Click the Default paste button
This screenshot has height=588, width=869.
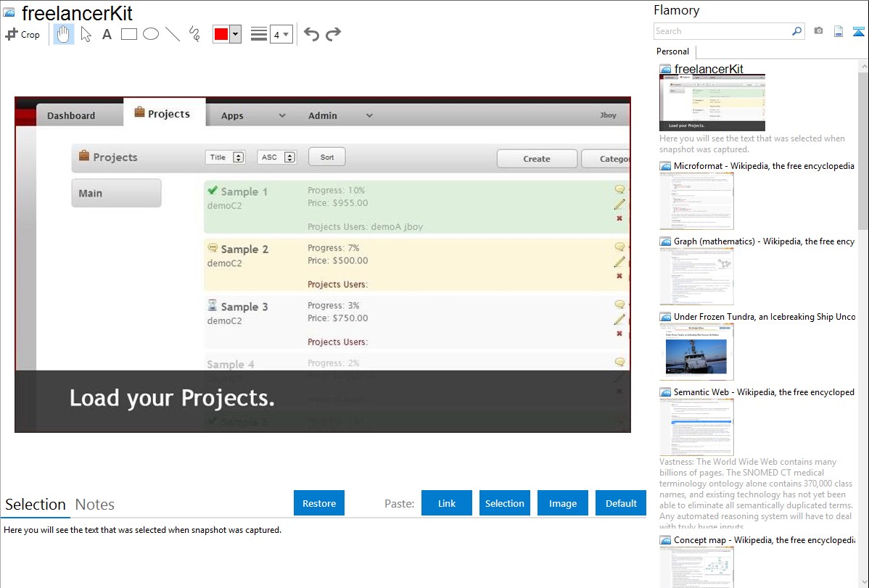click(621, 503)
